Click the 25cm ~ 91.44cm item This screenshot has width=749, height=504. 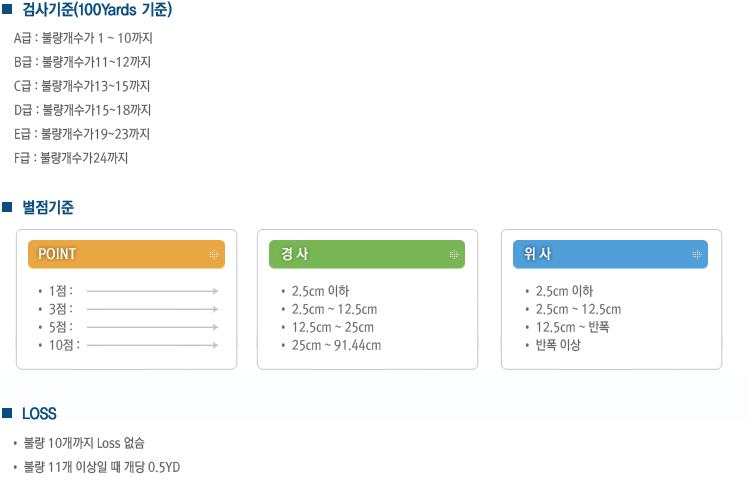point(336,345)
